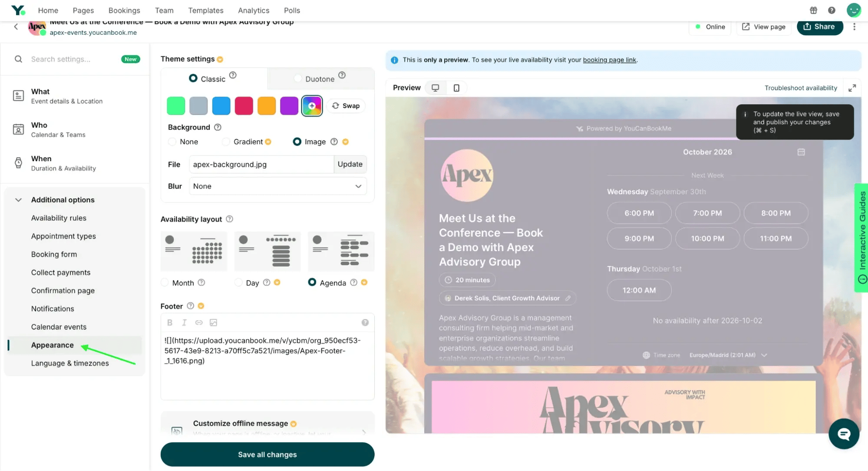Viewport: 868px width, 471px height.
Task: Click the Swap colors button
Action: point(346,106)
